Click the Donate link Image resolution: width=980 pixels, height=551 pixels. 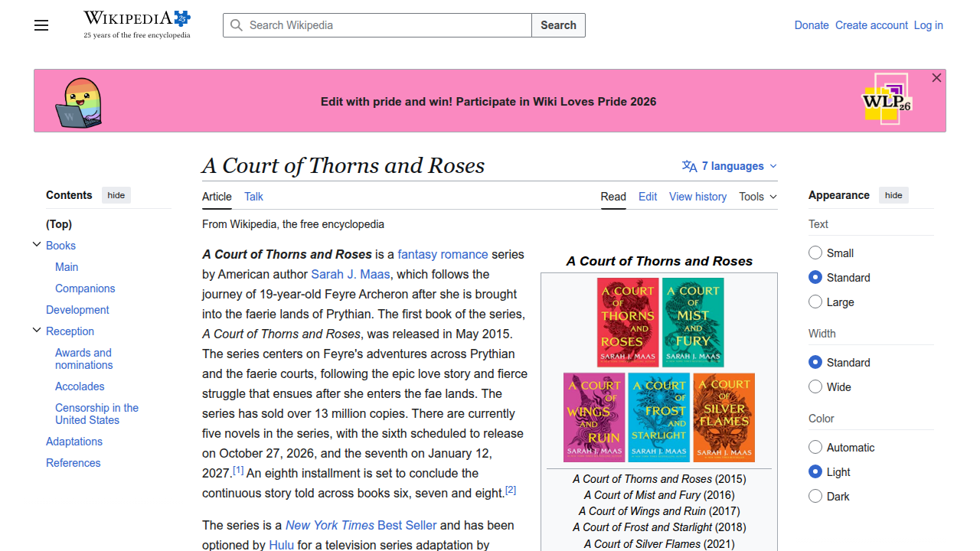(812, 25)
